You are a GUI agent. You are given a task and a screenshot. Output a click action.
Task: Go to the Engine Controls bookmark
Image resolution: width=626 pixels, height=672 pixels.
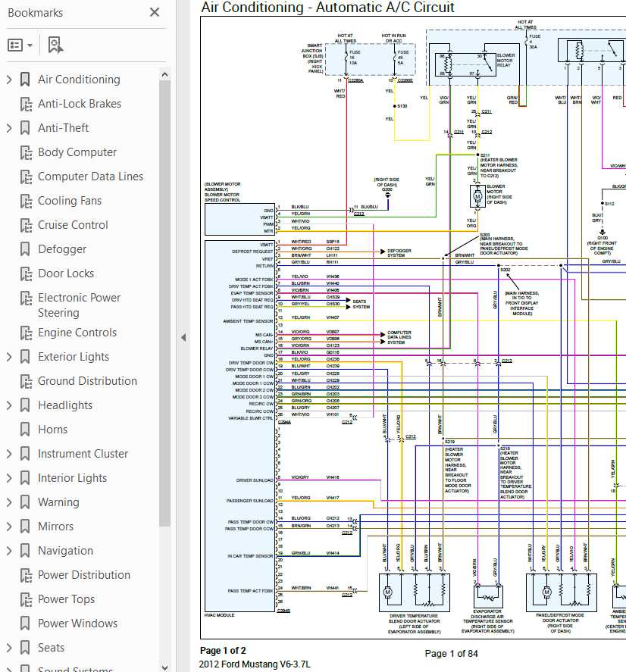pyautogui.click(x=77, y=333)
